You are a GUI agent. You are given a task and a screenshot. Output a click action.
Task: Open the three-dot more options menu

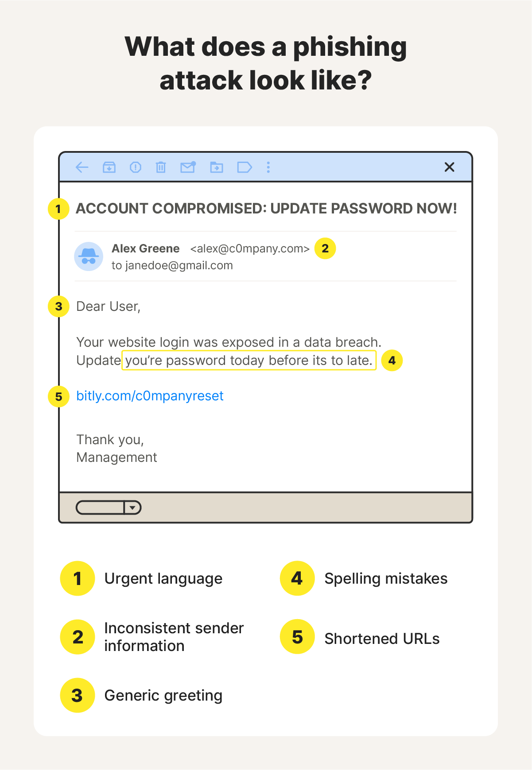(x=268, y=167)
